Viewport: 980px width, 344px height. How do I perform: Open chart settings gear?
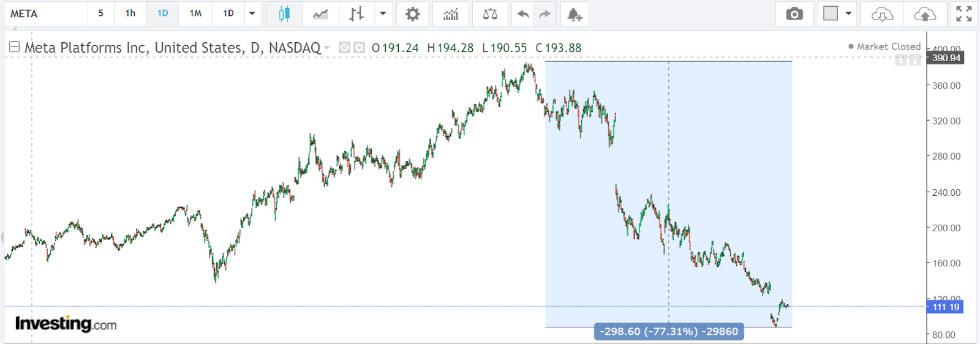pyautogui.click(x=413, y=13)
